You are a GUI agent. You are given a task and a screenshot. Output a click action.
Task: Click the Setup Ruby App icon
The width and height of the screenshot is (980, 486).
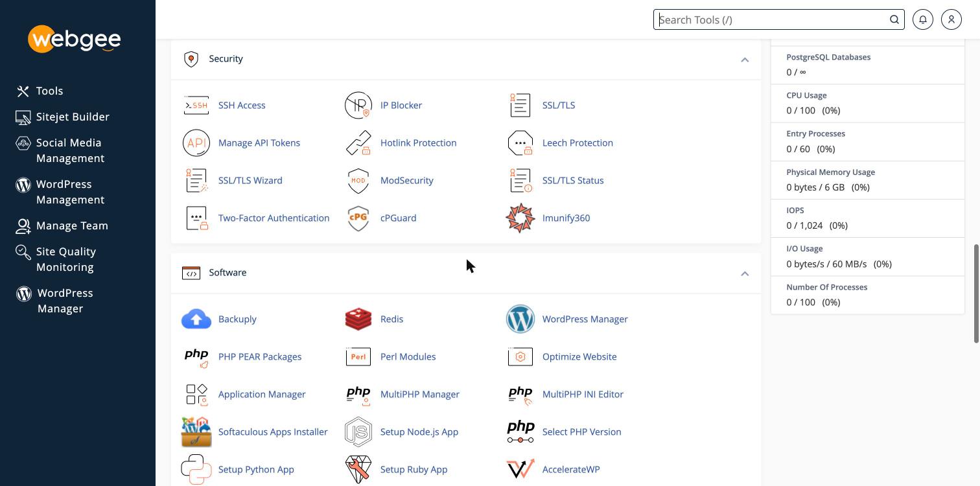(358, 469)
